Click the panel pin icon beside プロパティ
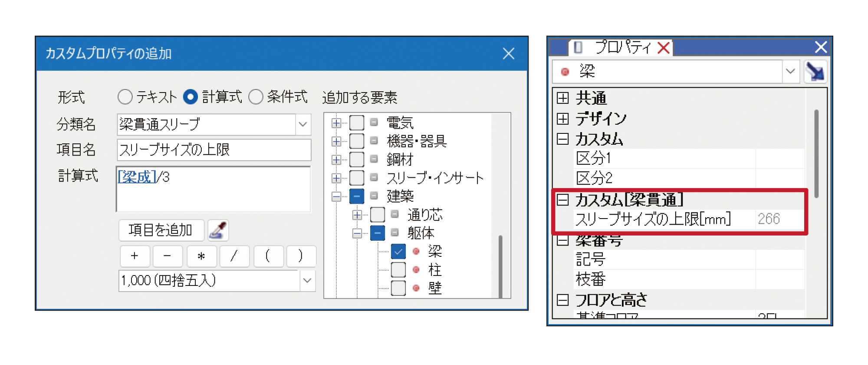868x365 pixels. [578, 47]
